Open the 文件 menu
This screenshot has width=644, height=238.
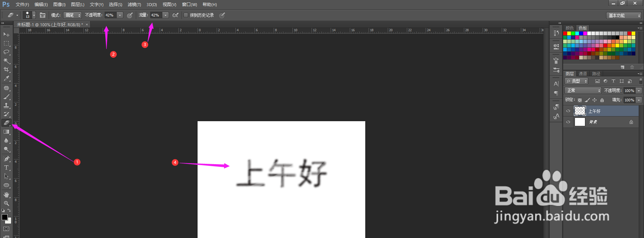(x=22, y=4)
